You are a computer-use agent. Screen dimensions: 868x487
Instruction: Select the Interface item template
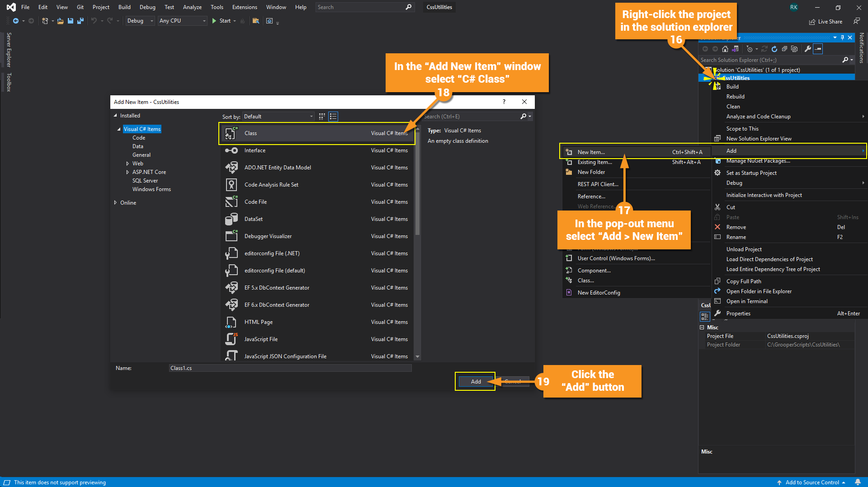click(x=316, y=150)
